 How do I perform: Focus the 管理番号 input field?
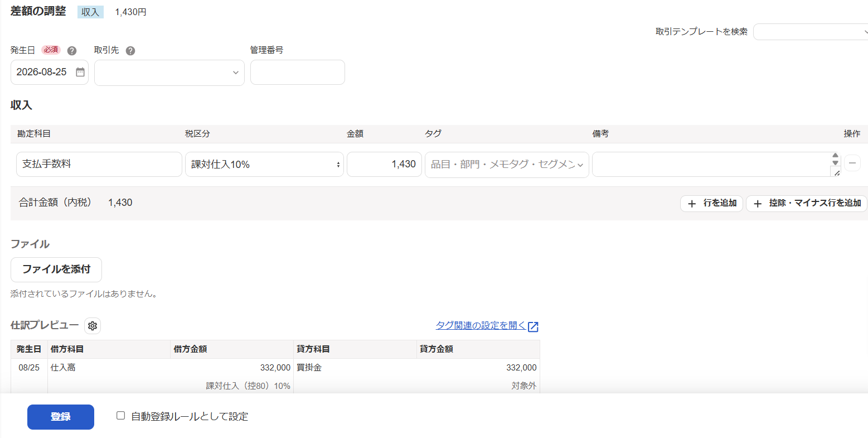point(298,73)
